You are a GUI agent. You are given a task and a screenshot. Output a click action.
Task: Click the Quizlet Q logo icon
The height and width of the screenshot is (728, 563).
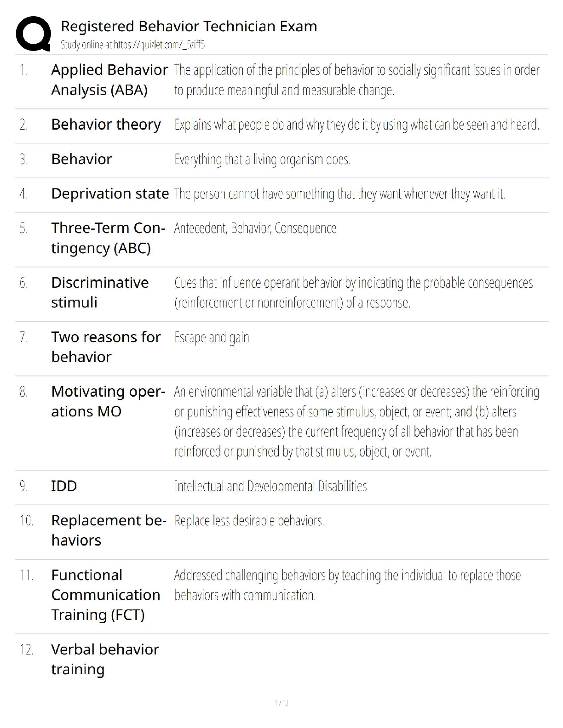[x=33, y=33]
